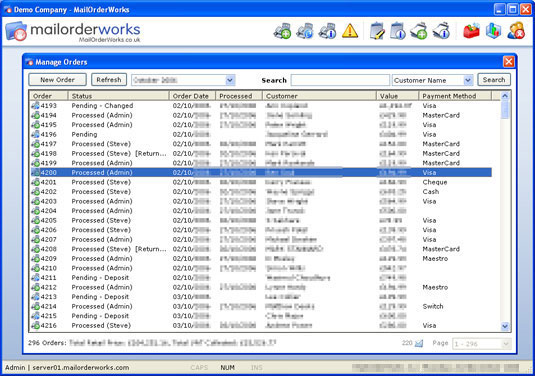Screen dimensions: 535x376
Task: Select order number 4194
Action: point(48,115)
